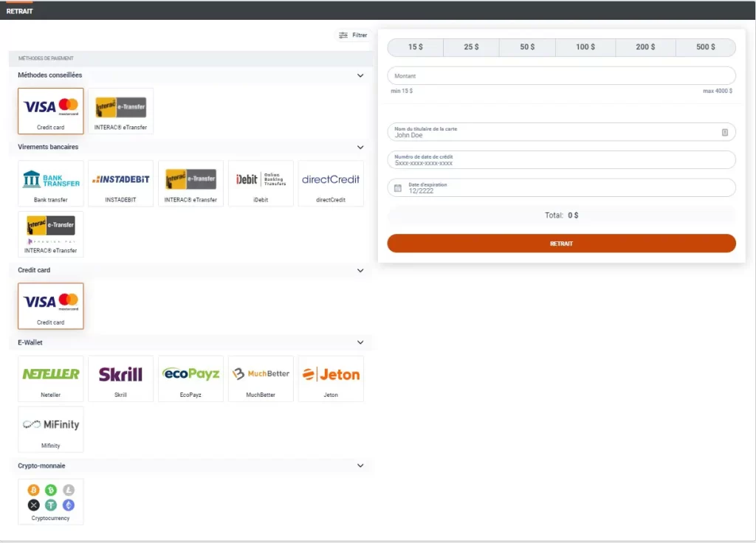Screen dimensions: 756x543
Task: Collapse the Méthodes conseillées section
Action: pos(360,76)
